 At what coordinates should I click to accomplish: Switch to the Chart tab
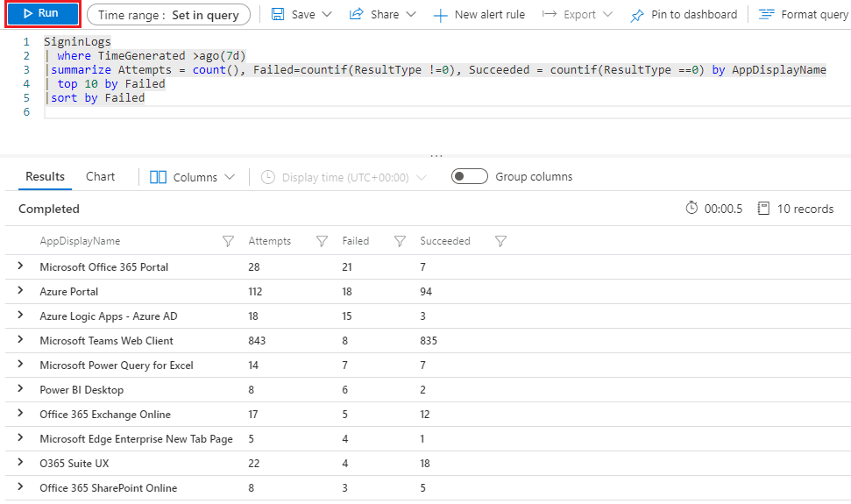click(x=100, y=176)
